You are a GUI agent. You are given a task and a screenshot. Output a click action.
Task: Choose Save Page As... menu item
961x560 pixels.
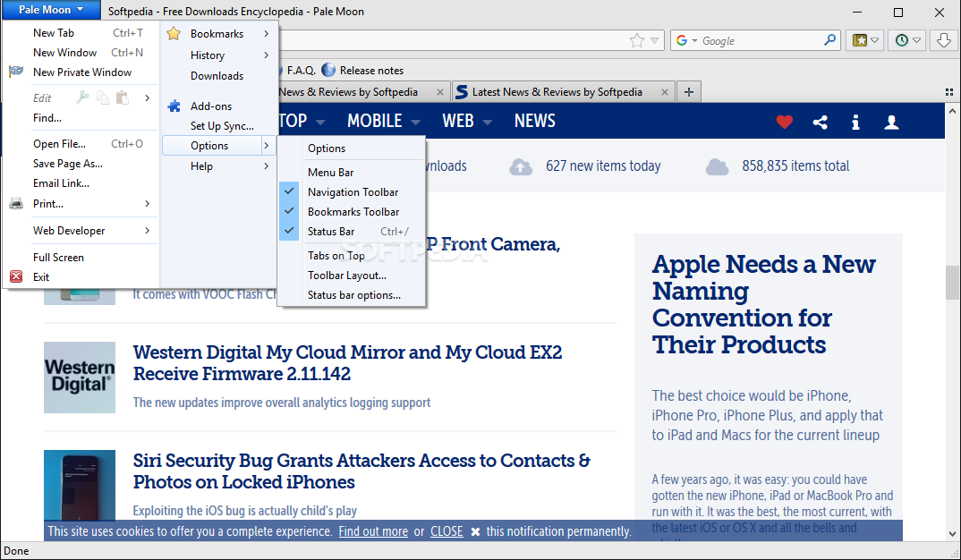point(81,164)
